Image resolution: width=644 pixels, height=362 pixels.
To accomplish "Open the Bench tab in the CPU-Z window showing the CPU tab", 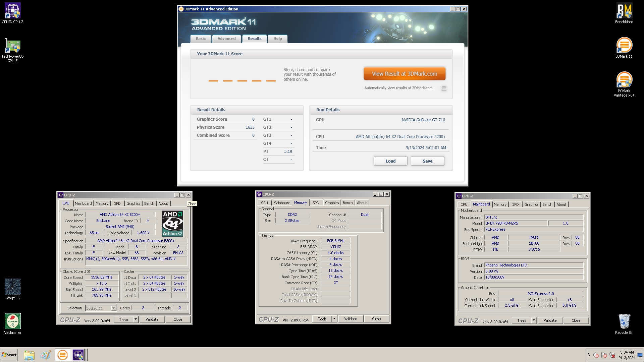I will coord(149,203).
